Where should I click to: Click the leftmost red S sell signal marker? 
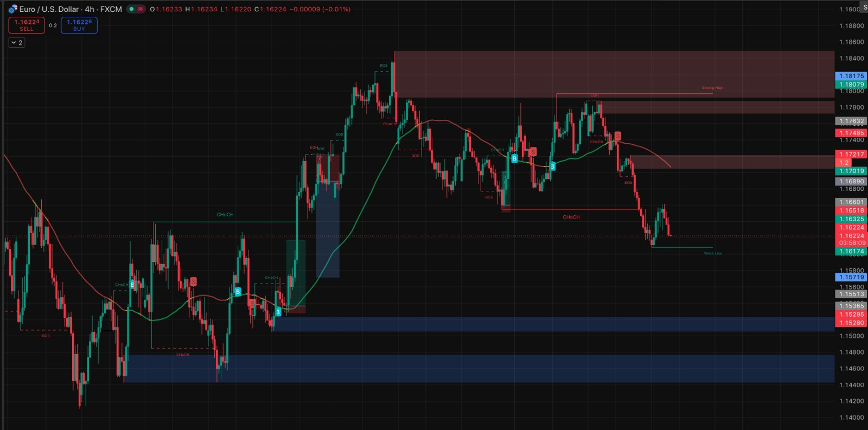click(193, 281)
